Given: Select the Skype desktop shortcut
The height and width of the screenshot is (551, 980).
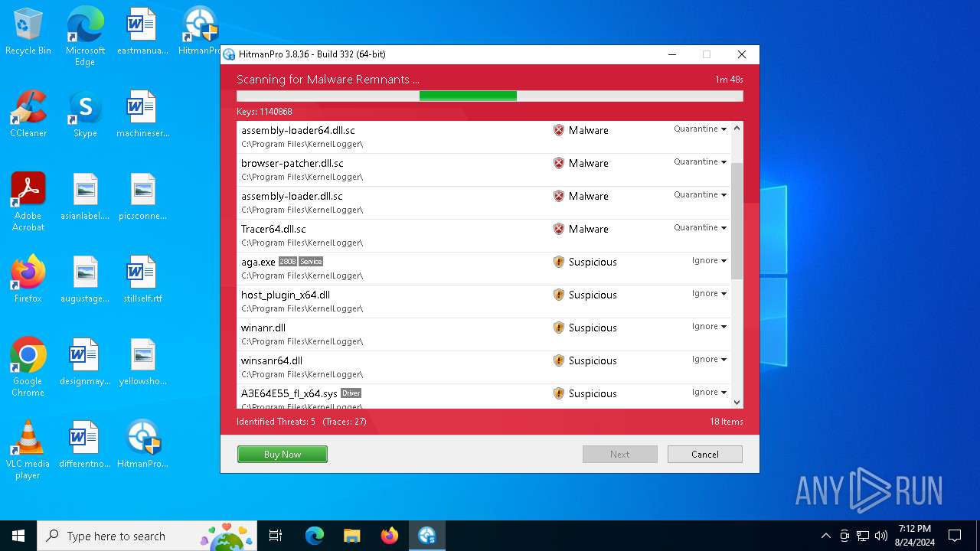Looking at the screenshot, I should tap(85, 114).
